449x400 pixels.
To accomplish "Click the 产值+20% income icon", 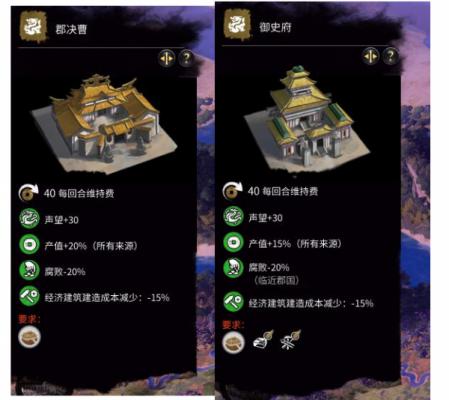I will (x=29, y=245).
